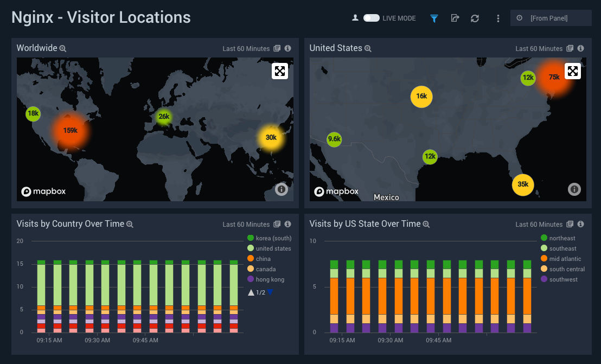The width and height of the screenshot is (601, 364).
Task: Open the [From Panel] time range selector
Action: (x=551, y=18)
